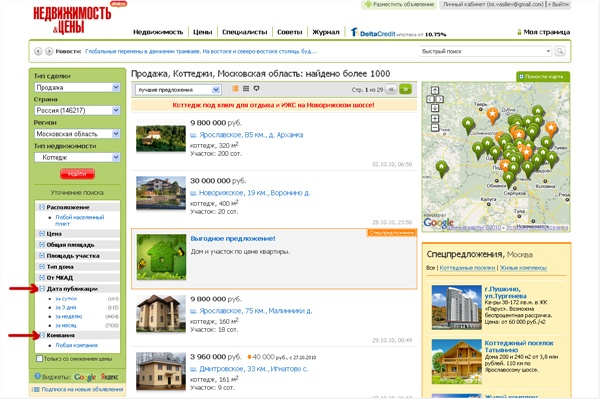Screen dimensions: 600x399
Task: Open listing ш. Новорижское, 19 км., Воронино д.
Action: [250, 193]
